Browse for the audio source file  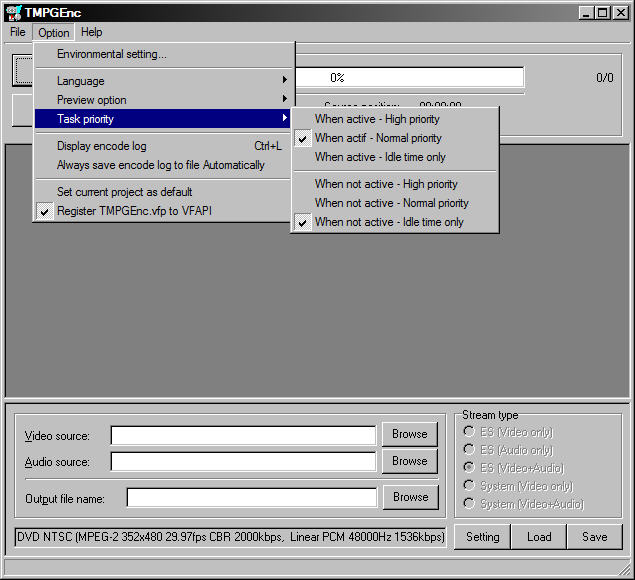pos(409,461)
